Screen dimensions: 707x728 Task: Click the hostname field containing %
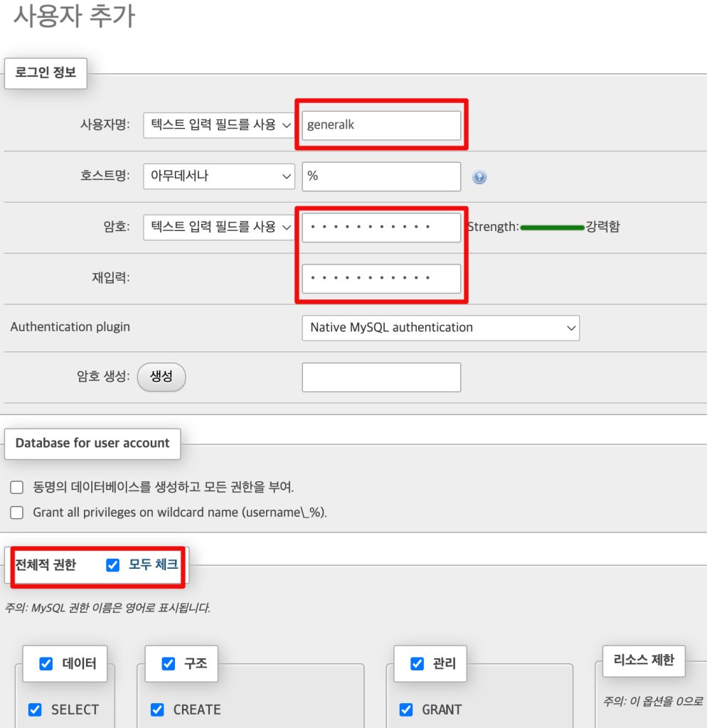pos(381,176)
